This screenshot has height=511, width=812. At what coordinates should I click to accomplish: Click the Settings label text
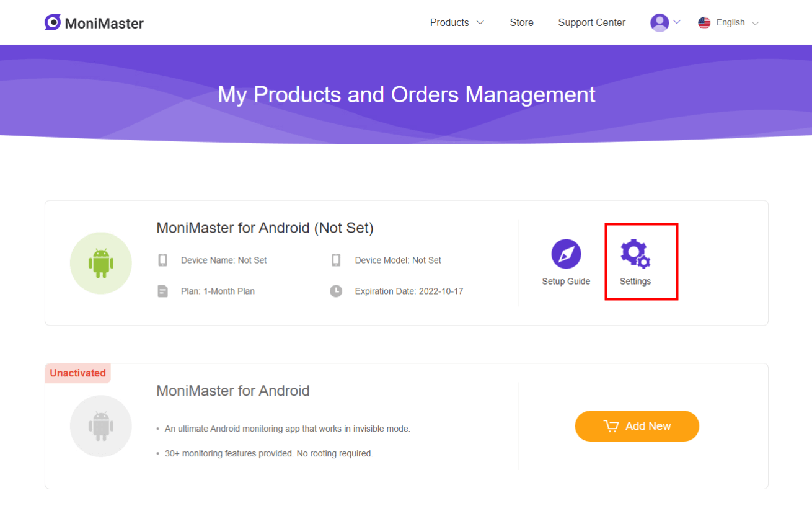[x=635, y=282]
